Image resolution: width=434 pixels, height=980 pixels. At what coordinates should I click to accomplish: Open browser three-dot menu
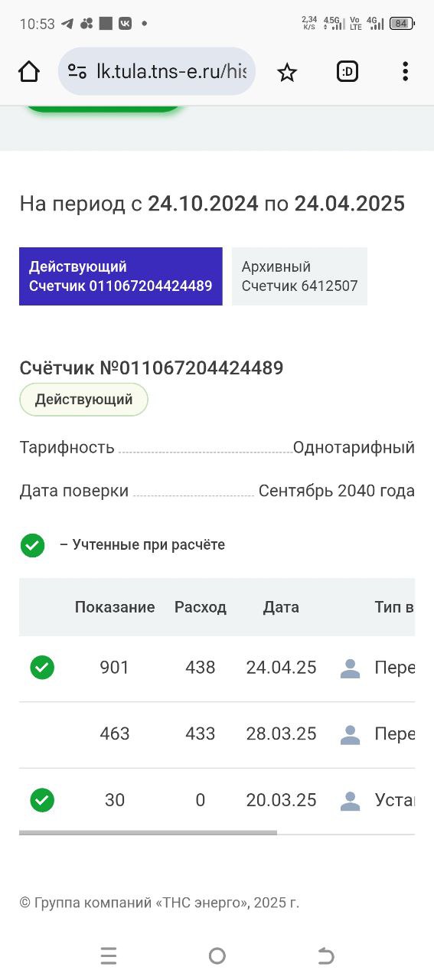pos(405,72)
